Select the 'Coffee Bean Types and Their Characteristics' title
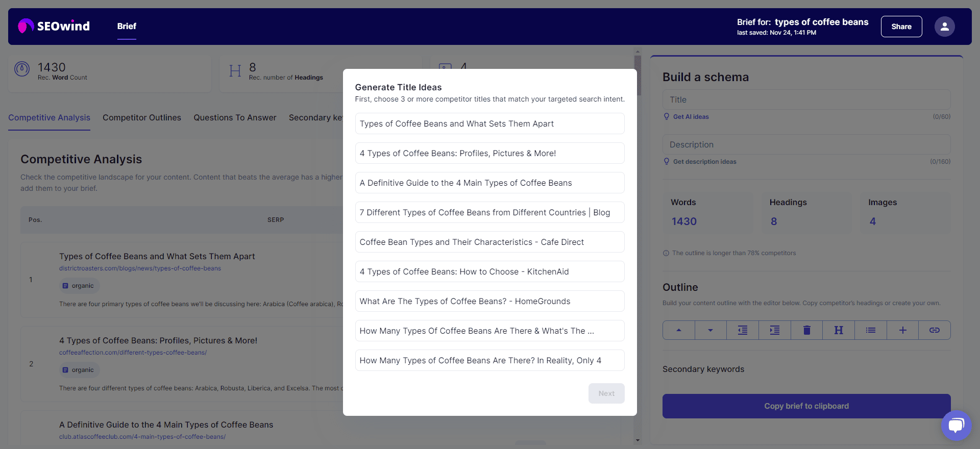This screenshot has width=980, height=449. pyautogui.click(x=489, y=242)
